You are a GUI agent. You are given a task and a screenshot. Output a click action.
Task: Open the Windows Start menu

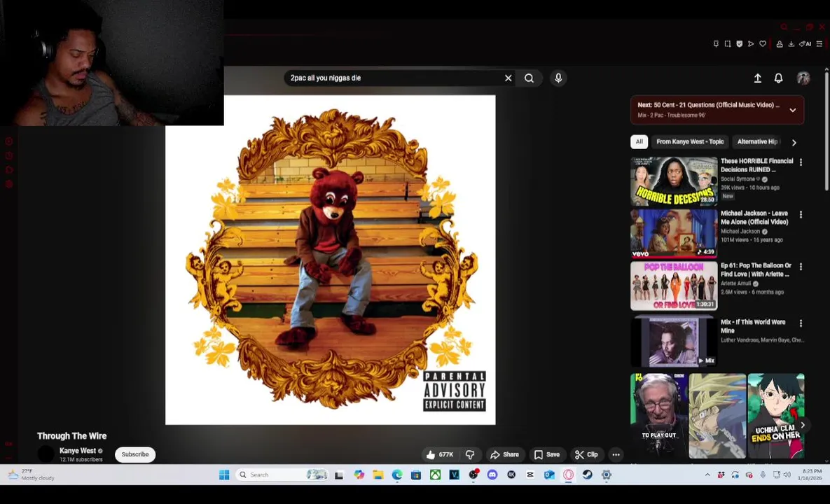click(x=224, y=475)
